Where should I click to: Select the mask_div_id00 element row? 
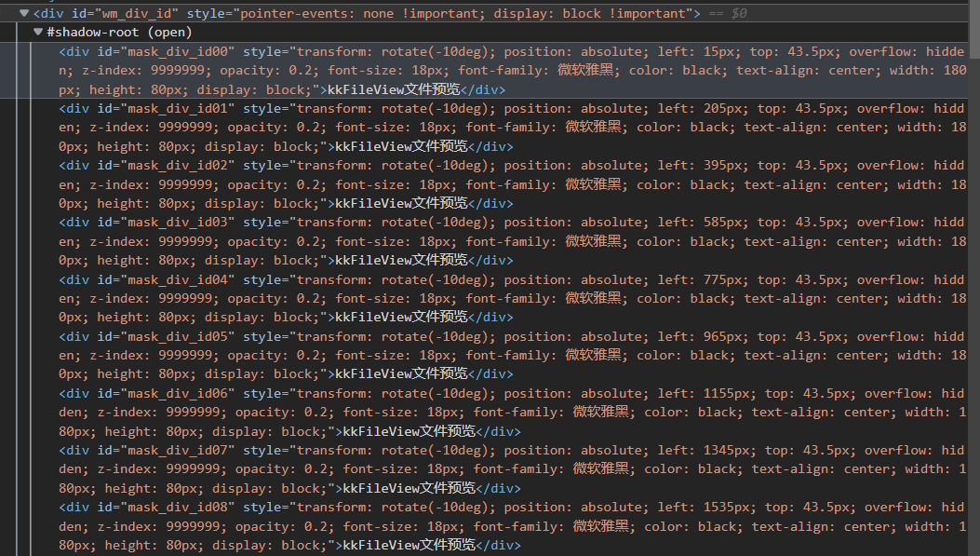[484, 71]
